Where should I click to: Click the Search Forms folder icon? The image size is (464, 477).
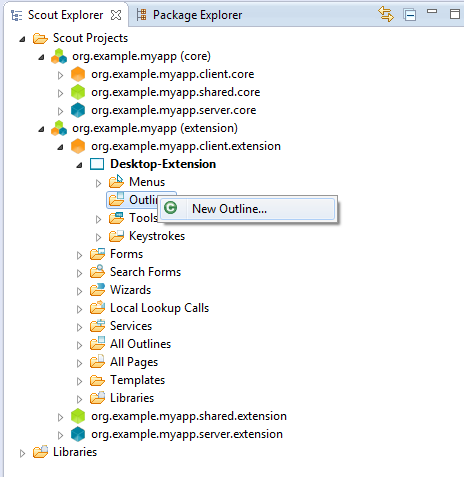(x=97, y=272)
